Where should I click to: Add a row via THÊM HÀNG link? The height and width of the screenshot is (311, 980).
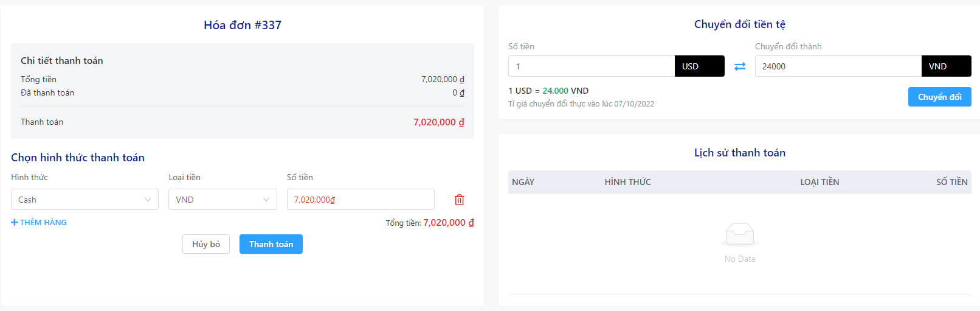39,223
